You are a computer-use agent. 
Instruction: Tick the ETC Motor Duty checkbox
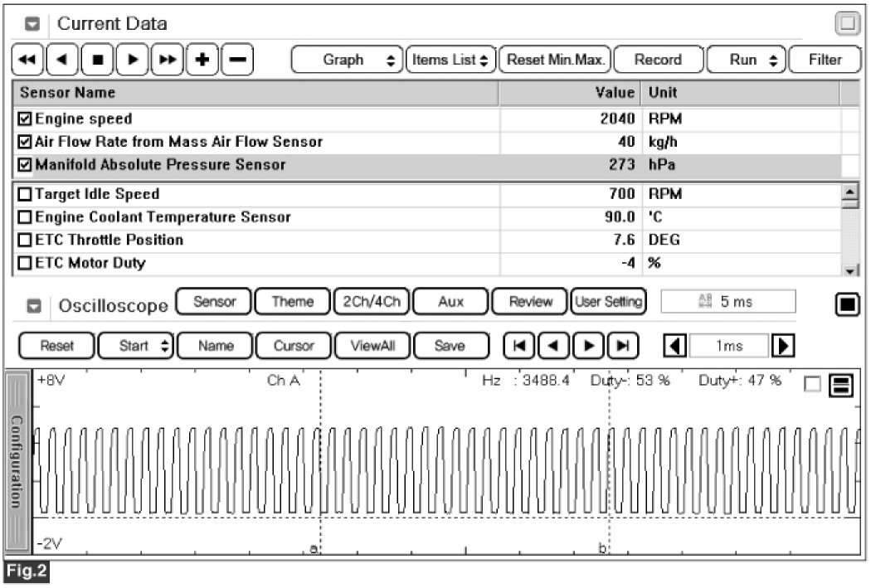(x=25, y=264)
